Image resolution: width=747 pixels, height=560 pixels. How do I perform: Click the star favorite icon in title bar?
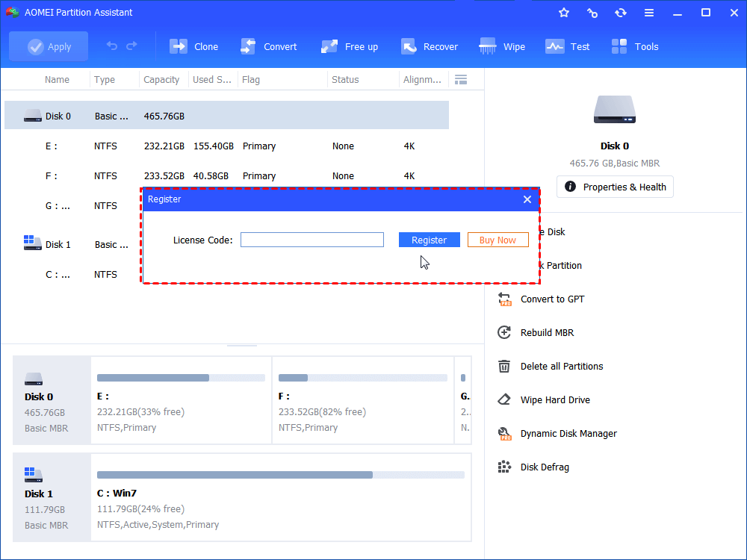point(564,13)
